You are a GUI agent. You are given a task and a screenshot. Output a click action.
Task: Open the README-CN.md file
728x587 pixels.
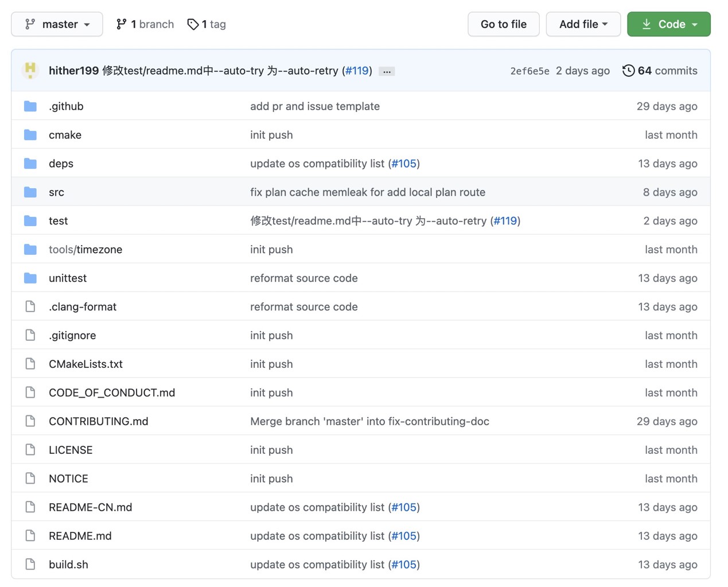[90, 507]
